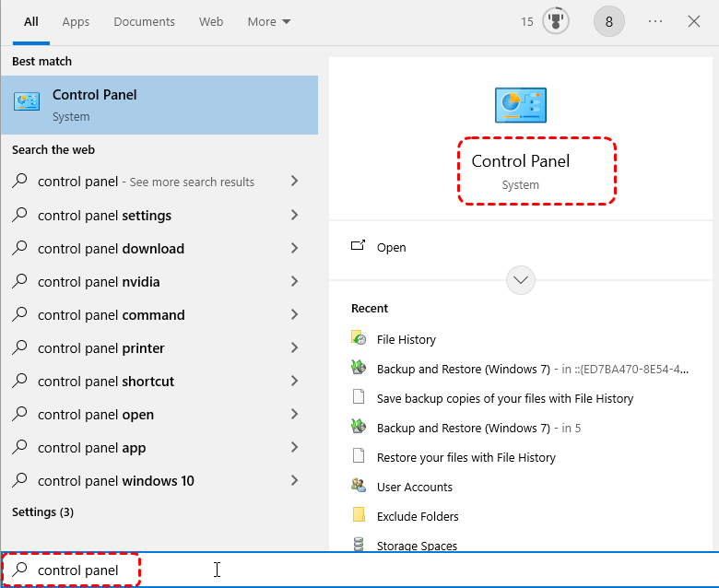
Task: Close the search panel
Action: coord(694,21)
